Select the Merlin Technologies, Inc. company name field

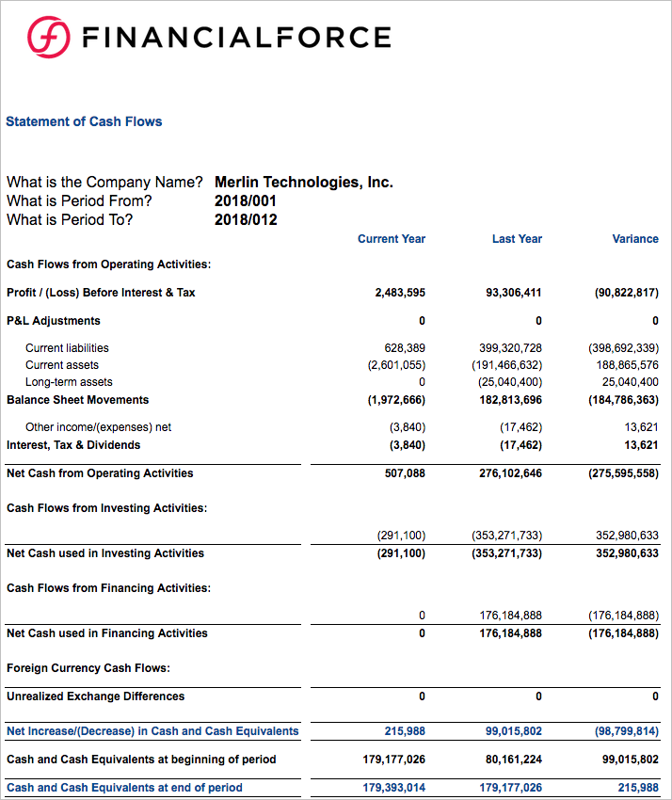[303, 183]
